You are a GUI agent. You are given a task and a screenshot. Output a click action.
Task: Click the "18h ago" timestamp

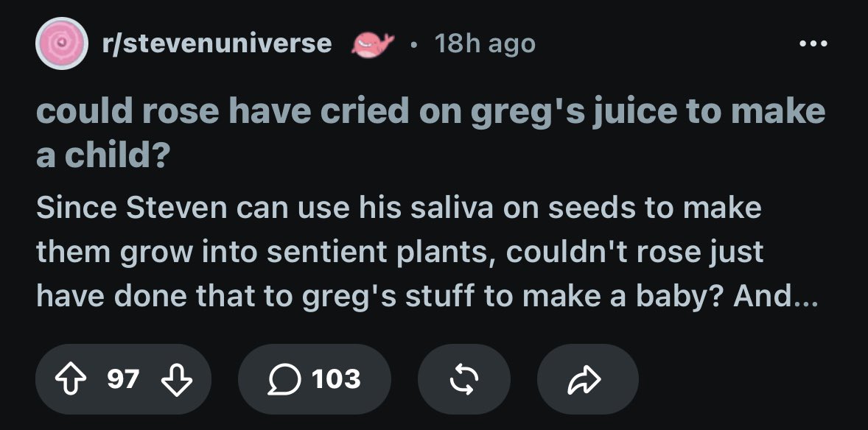click(x=485, y=43)
